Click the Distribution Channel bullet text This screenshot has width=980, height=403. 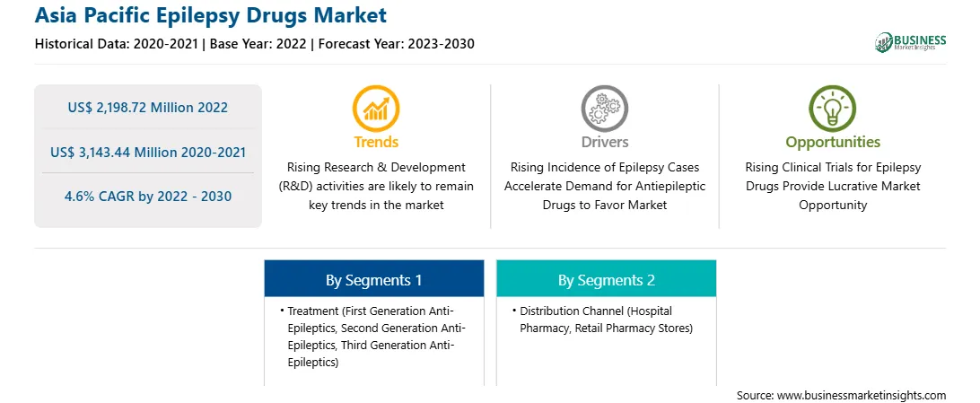pos(602,320)
